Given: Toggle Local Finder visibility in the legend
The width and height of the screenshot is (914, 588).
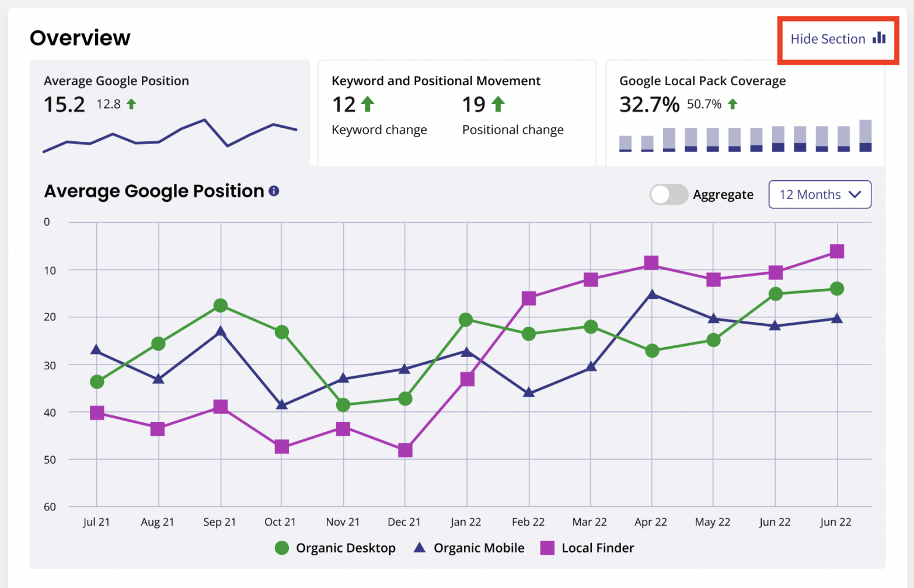Looking at the screenshot, I should (x=597, y=547).
